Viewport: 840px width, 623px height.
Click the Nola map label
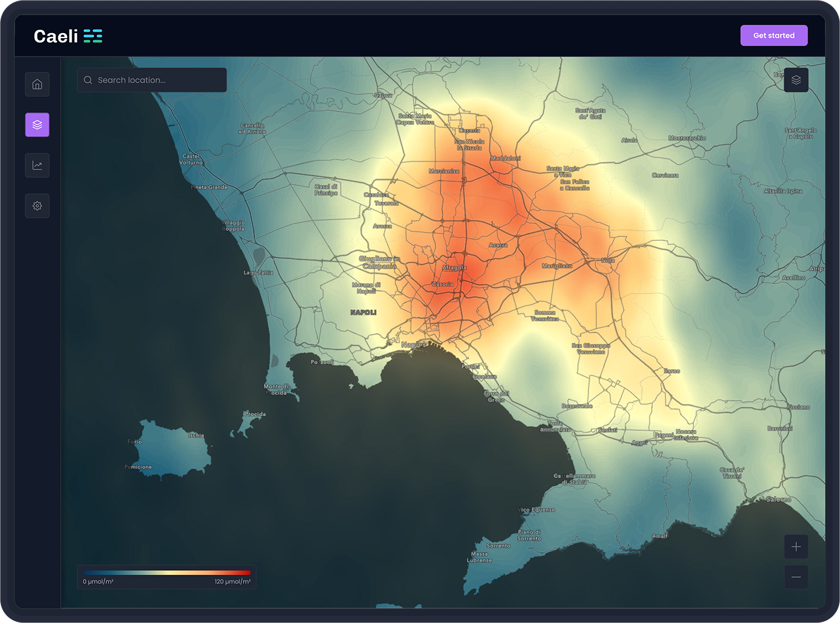pos(608,261)
